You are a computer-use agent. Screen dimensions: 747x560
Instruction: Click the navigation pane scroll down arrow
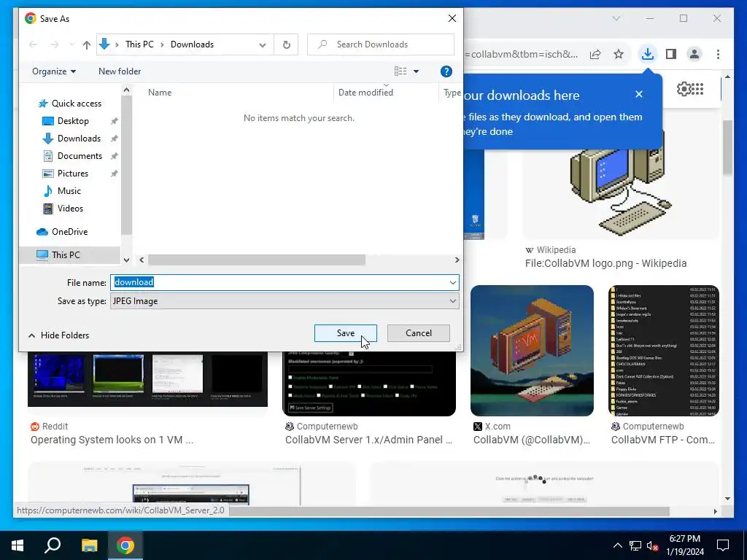pyautogui.click(x=126, y=260)
